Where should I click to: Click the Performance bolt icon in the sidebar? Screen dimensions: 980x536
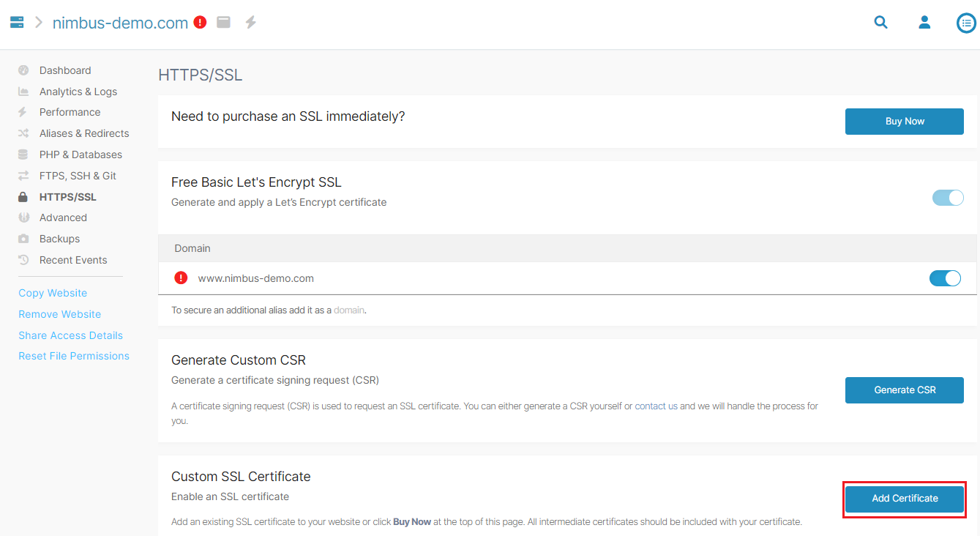[23, 112]
